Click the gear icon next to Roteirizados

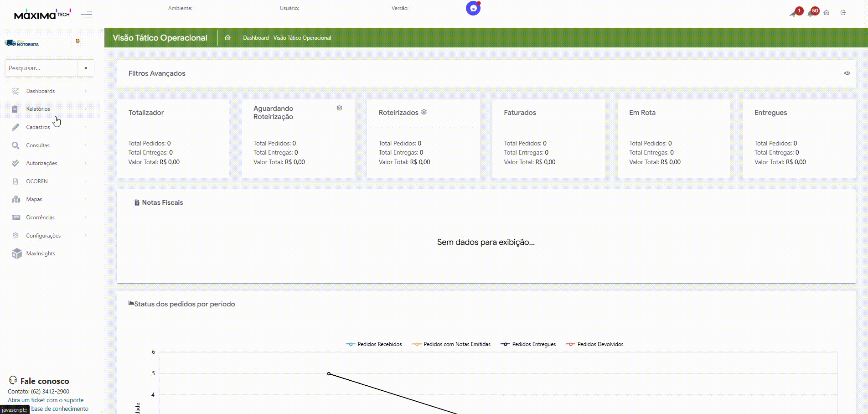click(x=424, y=112)
